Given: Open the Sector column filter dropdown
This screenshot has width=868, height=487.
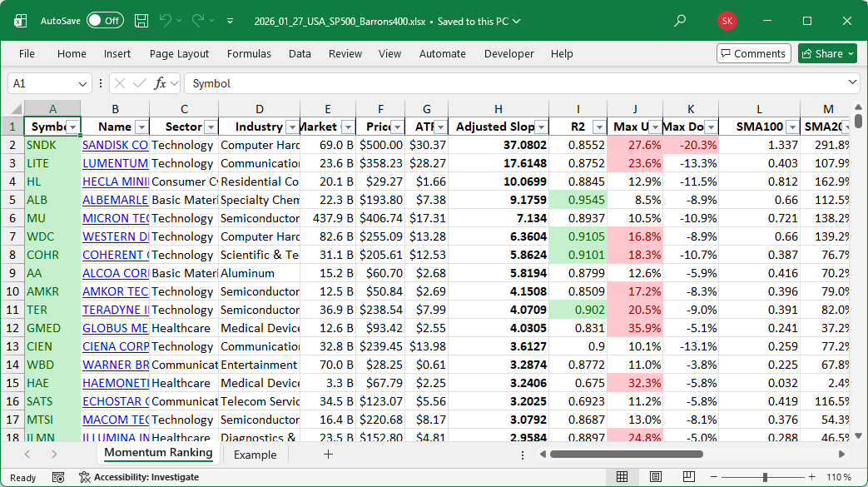Looking at the screenshot, I should tap(209, 127).
